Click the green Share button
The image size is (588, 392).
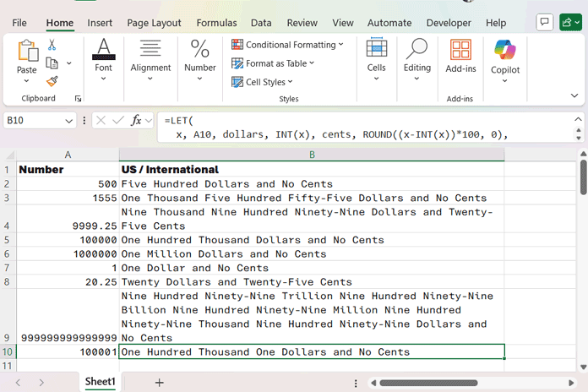pos(570,23)
